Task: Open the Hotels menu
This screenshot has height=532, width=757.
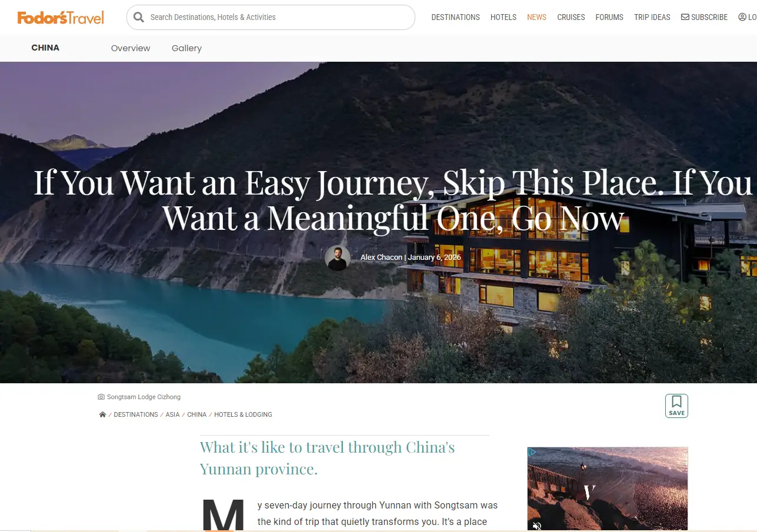Action: point(503,17)
